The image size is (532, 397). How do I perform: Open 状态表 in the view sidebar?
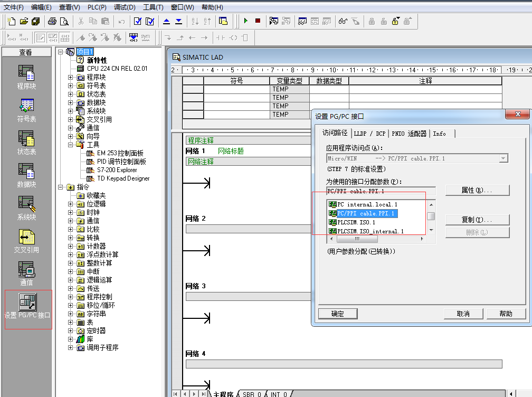[26, 143]
